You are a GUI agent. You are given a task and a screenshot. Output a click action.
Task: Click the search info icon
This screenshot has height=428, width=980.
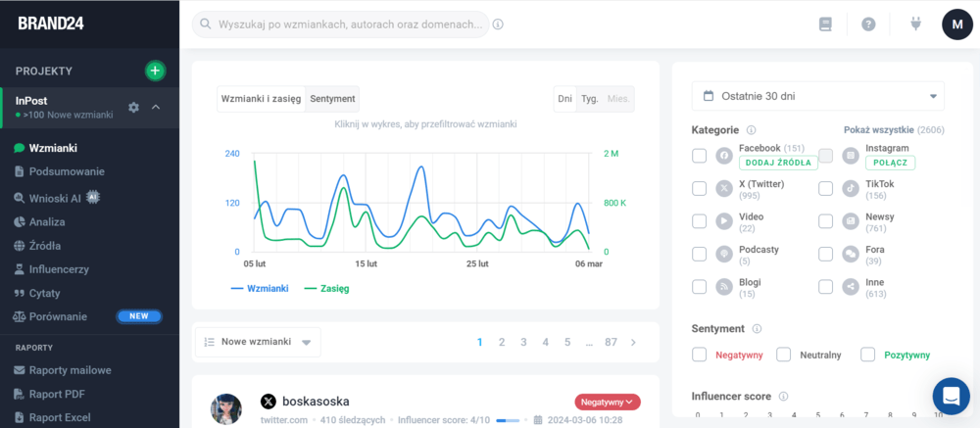[x=498, y=24]
